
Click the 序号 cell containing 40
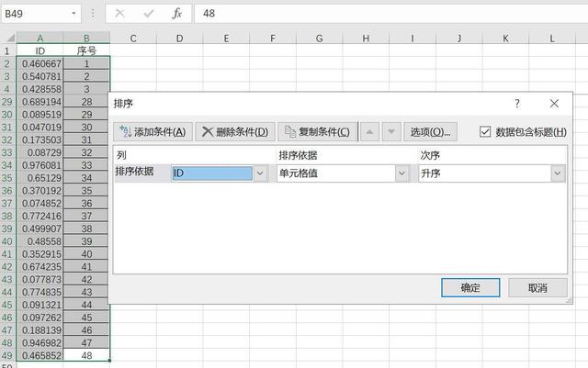click(x=86, y=254)
